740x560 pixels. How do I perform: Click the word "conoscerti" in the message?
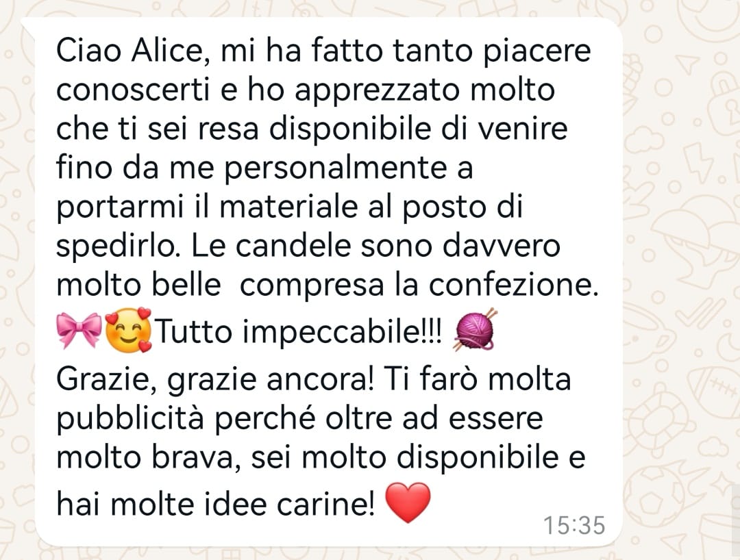tap(133, 90)
